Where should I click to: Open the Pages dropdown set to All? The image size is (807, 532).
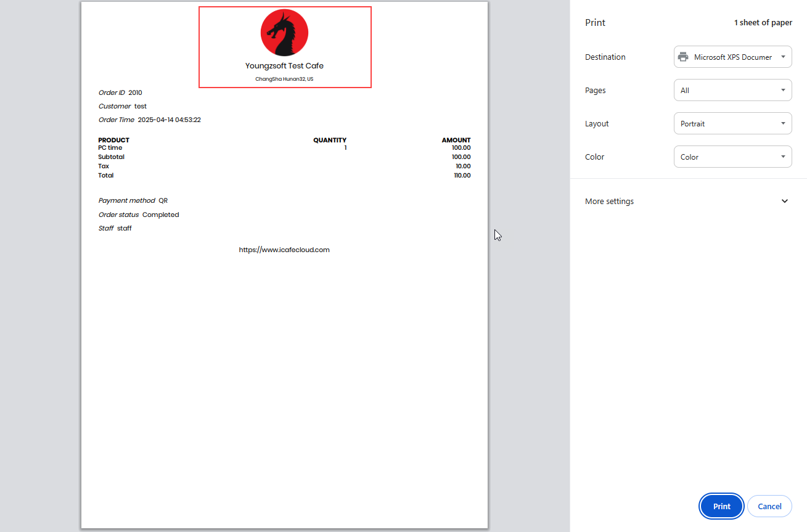pos(732,90)
